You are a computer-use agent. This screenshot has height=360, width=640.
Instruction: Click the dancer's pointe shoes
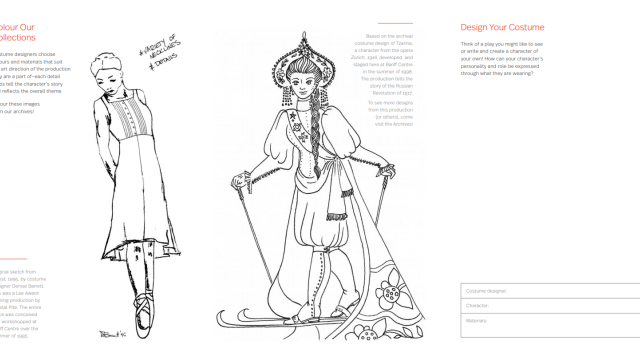pos(144,316)
